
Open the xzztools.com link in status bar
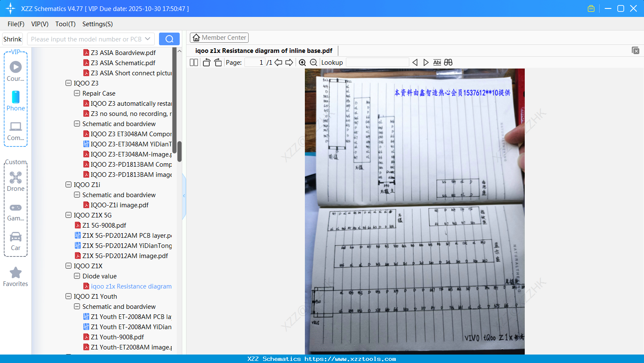click(x=350, y=359)
